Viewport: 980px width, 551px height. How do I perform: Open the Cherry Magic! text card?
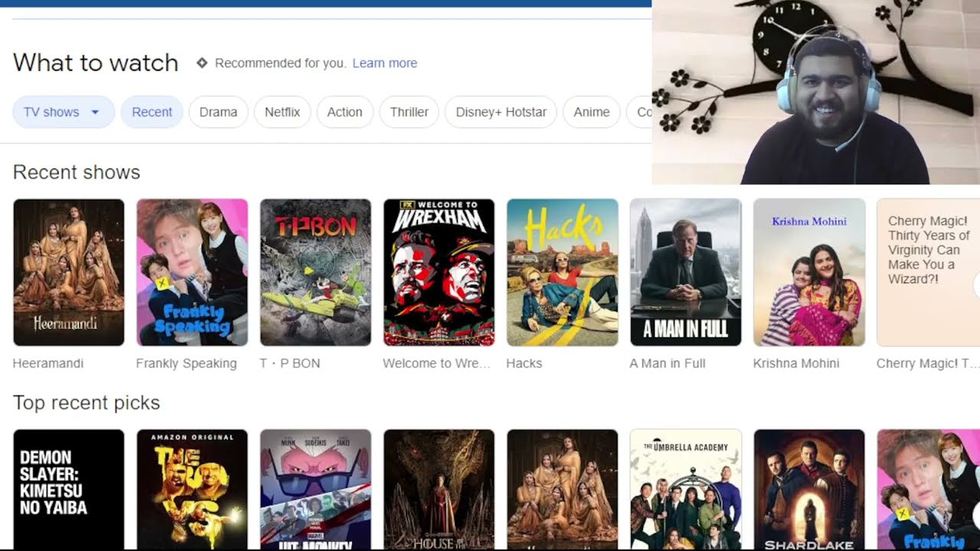[928, 272]
